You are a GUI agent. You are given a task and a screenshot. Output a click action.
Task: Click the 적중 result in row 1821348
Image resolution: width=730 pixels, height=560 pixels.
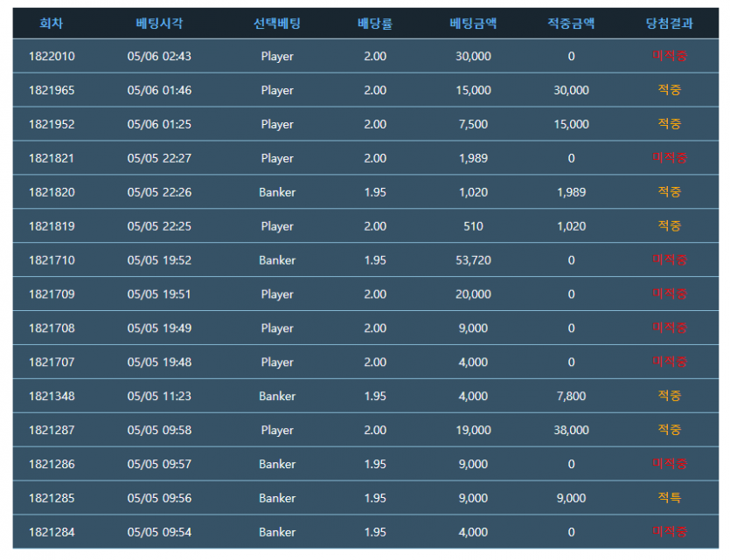(x=670, y=396)
